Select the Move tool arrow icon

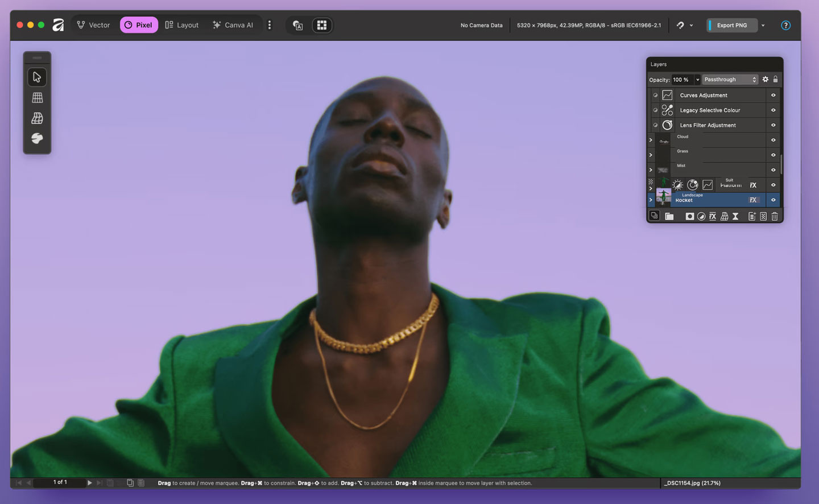[x=37, y=77]
